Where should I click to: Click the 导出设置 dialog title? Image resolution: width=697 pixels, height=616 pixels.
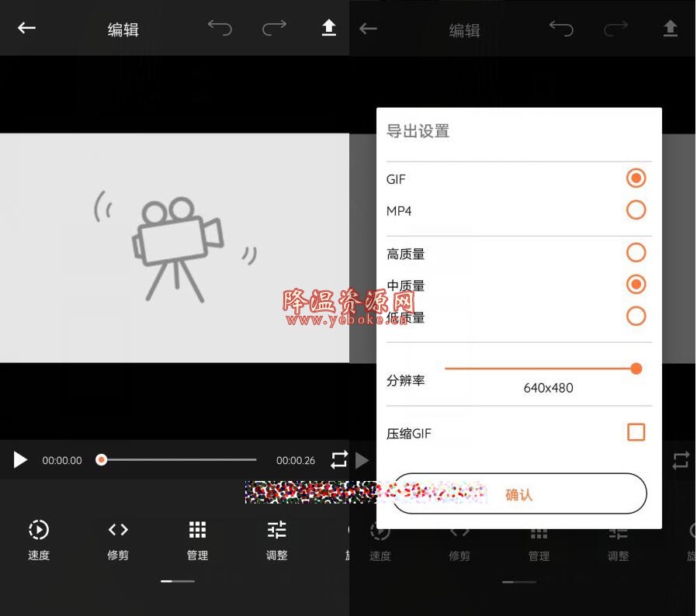(418, 131)
